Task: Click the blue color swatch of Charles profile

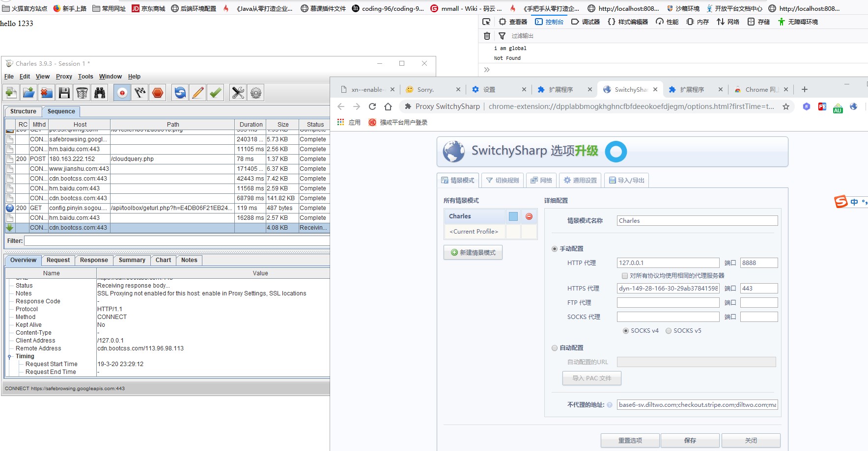Action: coord(513,216)
